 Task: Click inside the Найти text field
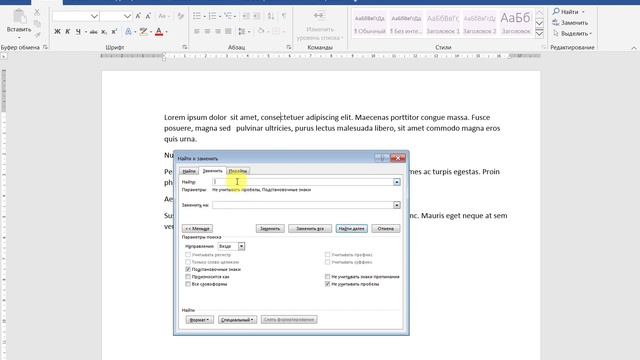(303, 182)
